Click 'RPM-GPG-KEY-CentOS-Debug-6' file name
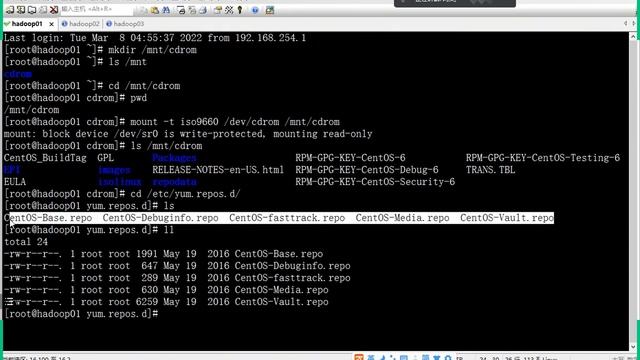The image size is (640, 360). (x=367, y=170)
